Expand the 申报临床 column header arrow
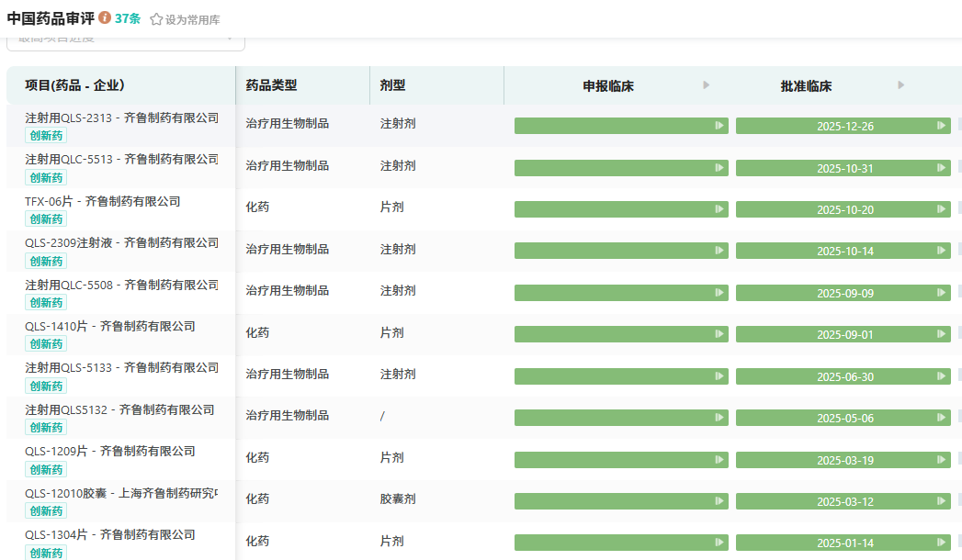The image size is (962, 560). click(x=706, y=85)
